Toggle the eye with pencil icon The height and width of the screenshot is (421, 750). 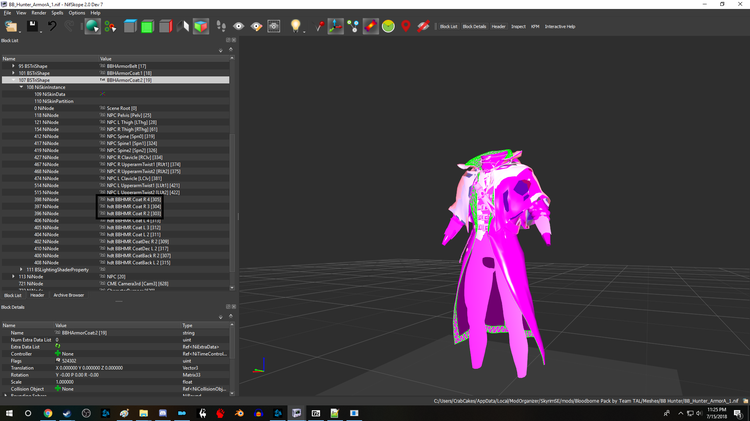pos(256,26)
